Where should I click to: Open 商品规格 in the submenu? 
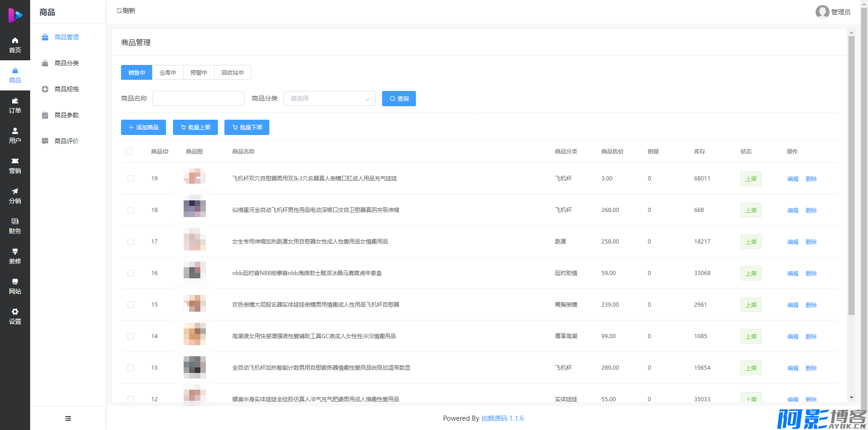pyautogui.click(x=67, y=89)
